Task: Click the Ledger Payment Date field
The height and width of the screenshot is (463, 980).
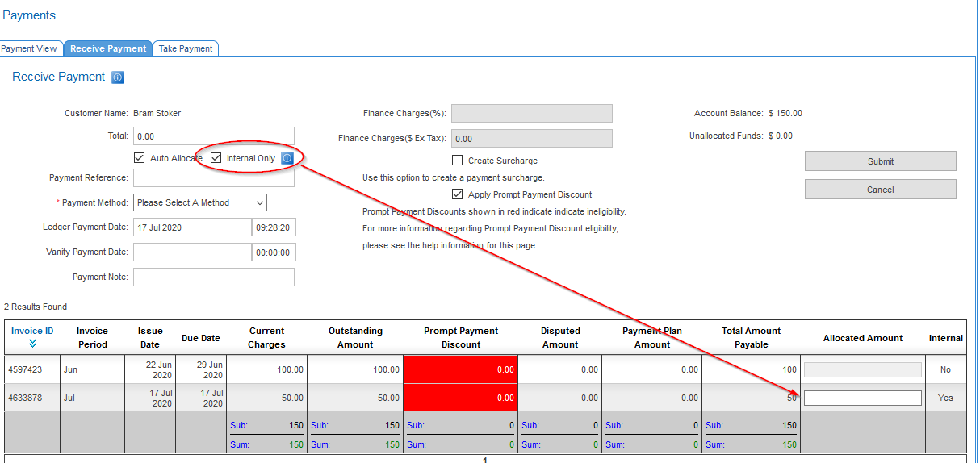Action: click(x=192, y=227)
